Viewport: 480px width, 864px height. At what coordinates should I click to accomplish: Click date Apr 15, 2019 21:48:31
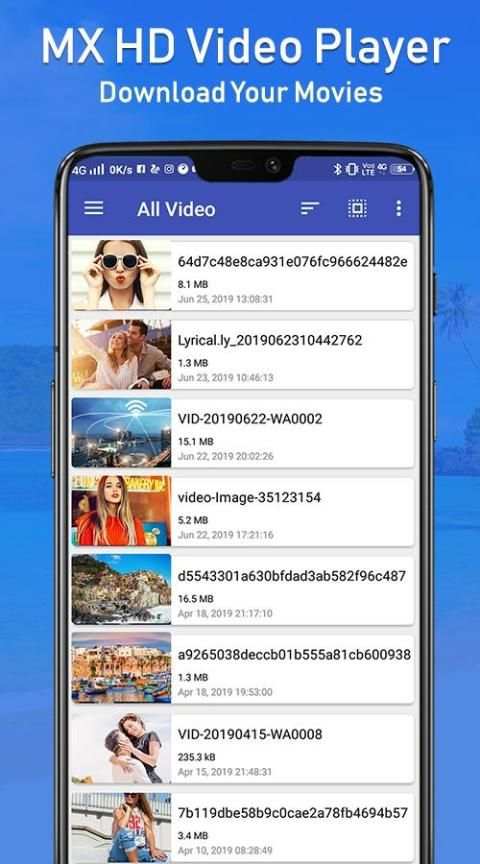(225, 772)
